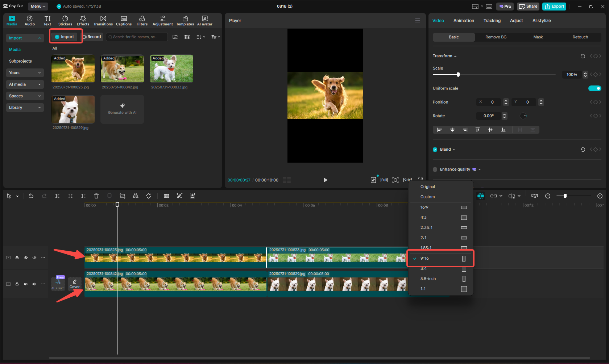609x364 pixels.
Task: Click the Undo icon in the timeline toolbar
Action: (x=31, y=196)
